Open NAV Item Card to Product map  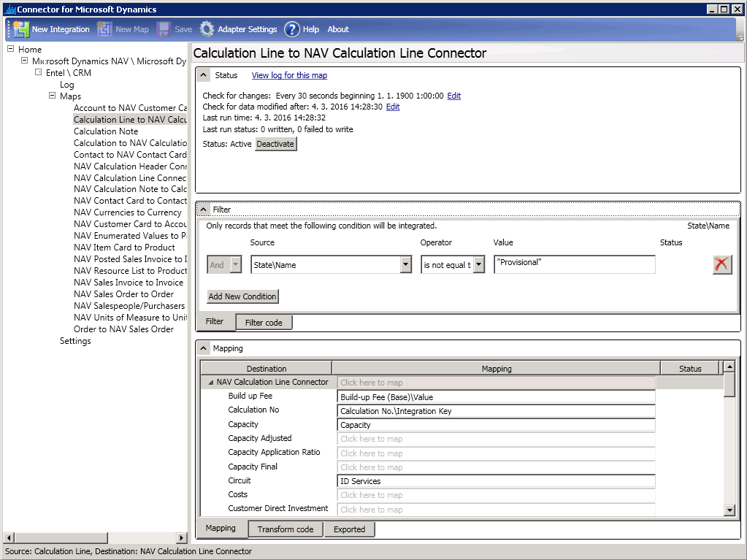coord(124,247)
